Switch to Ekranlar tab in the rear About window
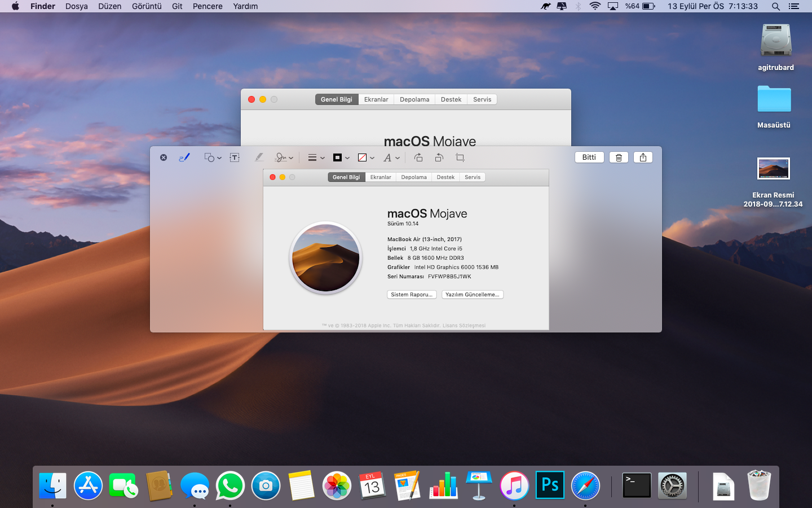The height and width of the screenshot is (508, 812). [376, 99]
